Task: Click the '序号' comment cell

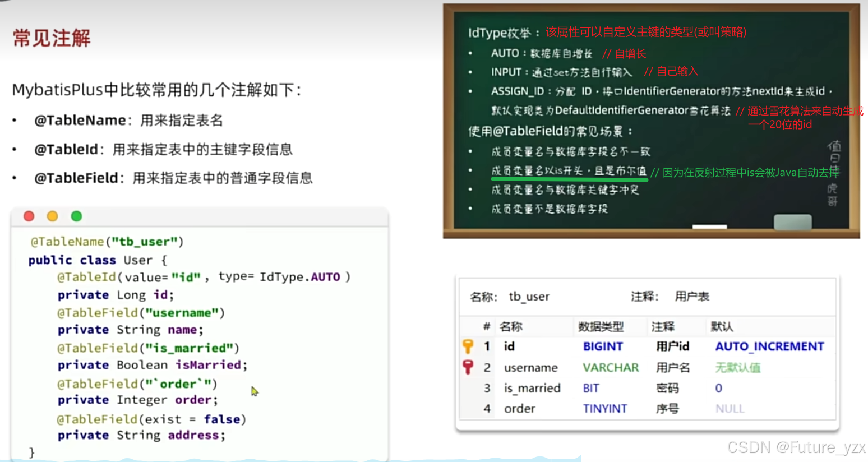Action: pos(667,409)
